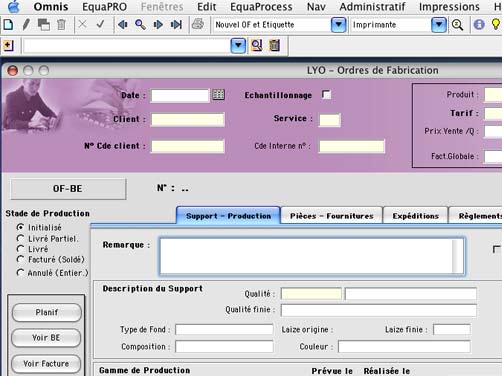Close the Ordres de Fabrication window

pos(13,70)
